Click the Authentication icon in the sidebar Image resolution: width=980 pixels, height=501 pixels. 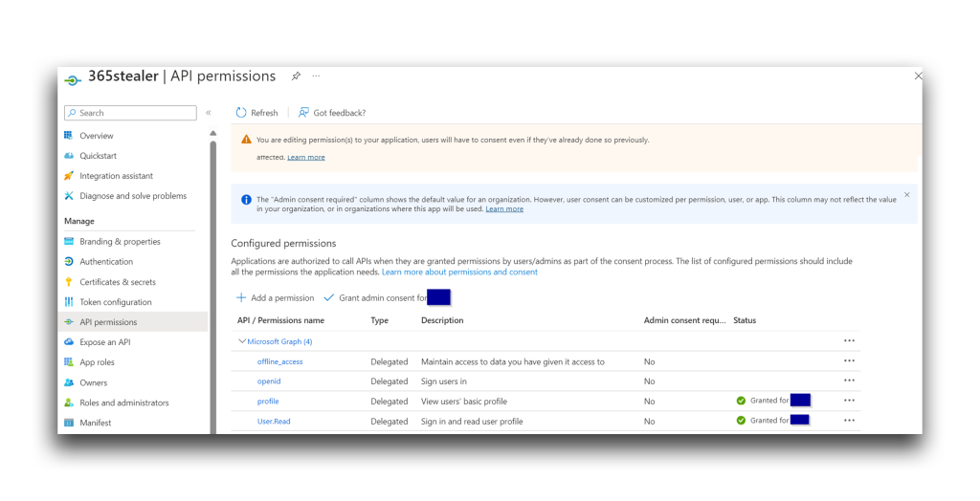(69, 261)
